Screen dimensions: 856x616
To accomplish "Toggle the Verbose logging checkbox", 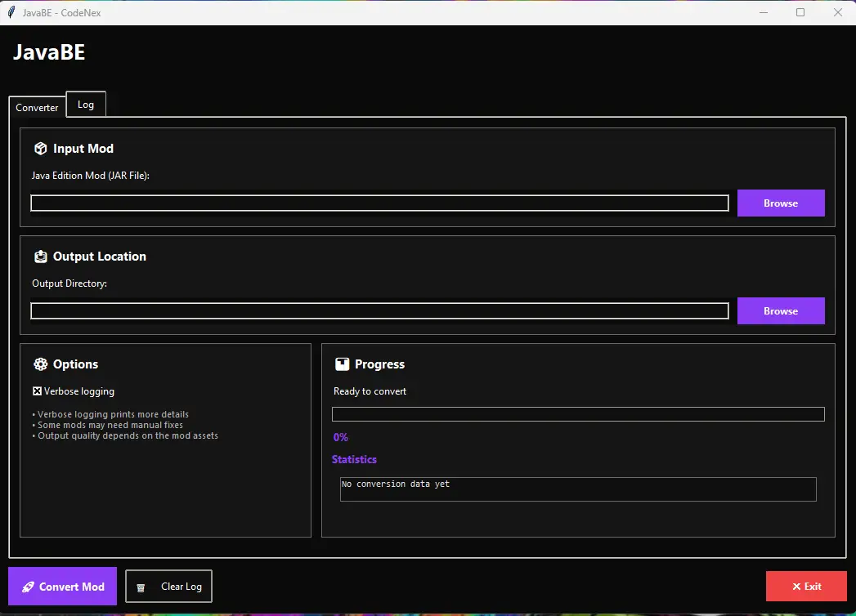I will [38, 391].
